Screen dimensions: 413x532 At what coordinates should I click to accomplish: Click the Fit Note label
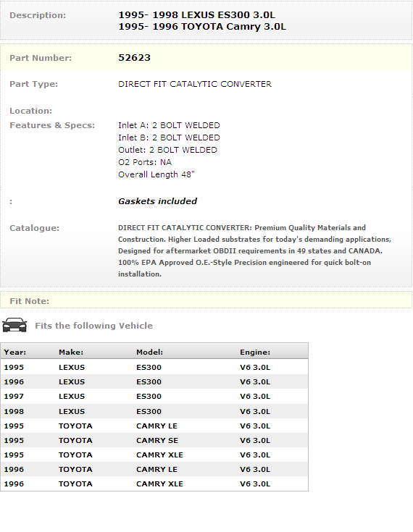[x=29, y=301]
